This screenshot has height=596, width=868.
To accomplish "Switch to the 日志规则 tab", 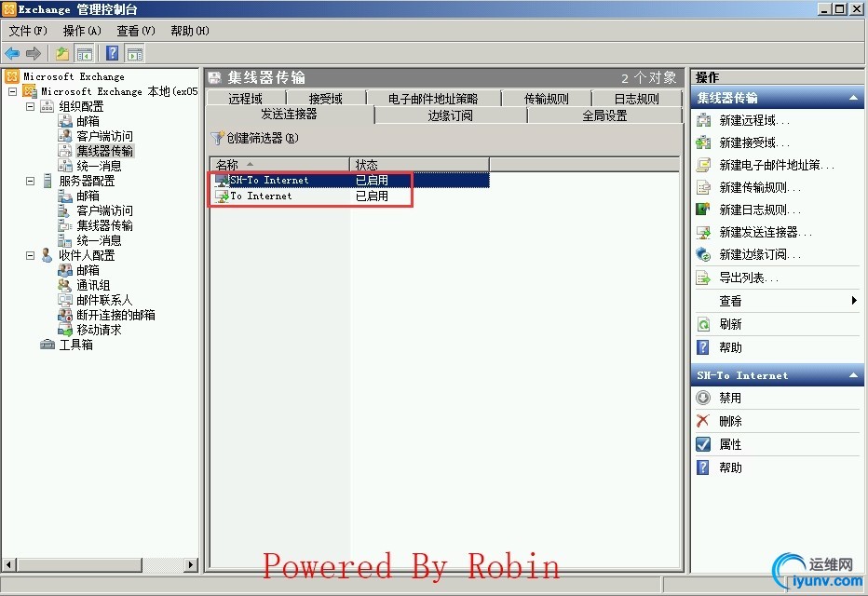I will [x=637, y=99].
